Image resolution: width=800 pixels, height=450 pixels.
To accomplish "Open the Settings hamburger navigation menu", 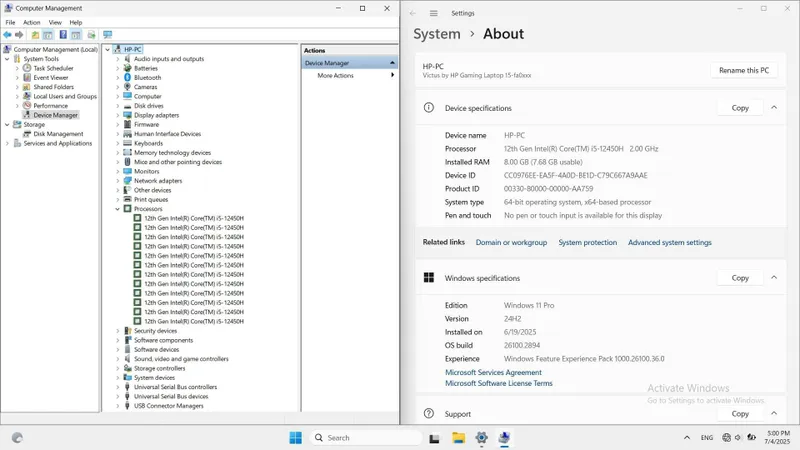I will pyautogui.click(x=433, y=13).
